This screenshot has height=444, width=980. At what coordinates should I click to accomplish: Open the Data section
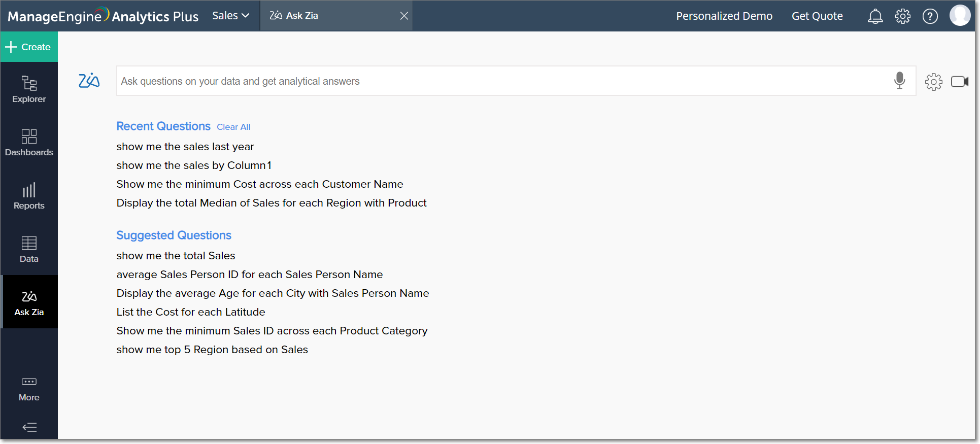pyautogui.click(x=29, y=249)
